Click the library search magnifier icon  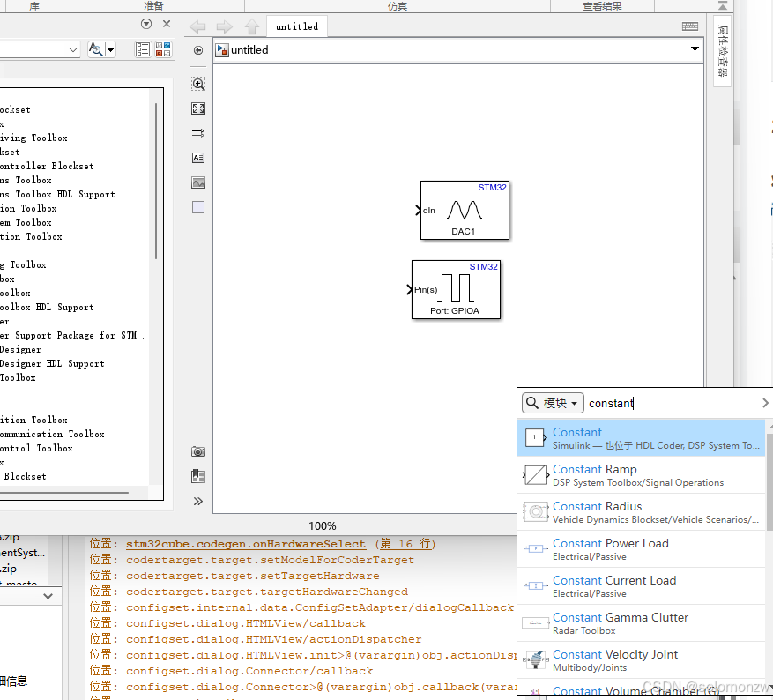coord(96,49)
